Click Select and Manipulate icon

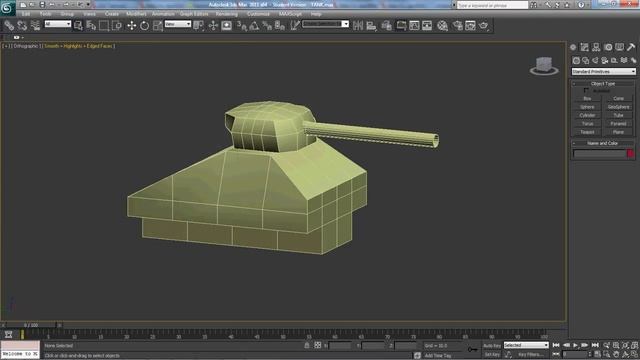point(213,26)
